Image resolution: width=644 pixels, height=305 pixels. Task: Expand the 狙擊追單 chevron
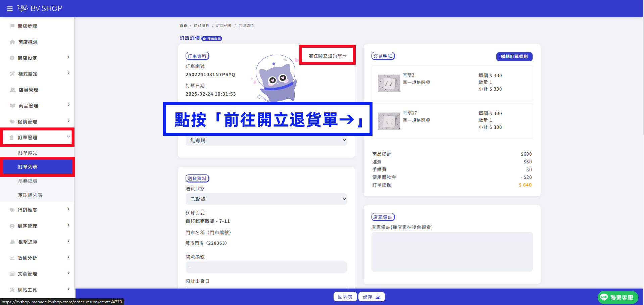click(68, 241)
